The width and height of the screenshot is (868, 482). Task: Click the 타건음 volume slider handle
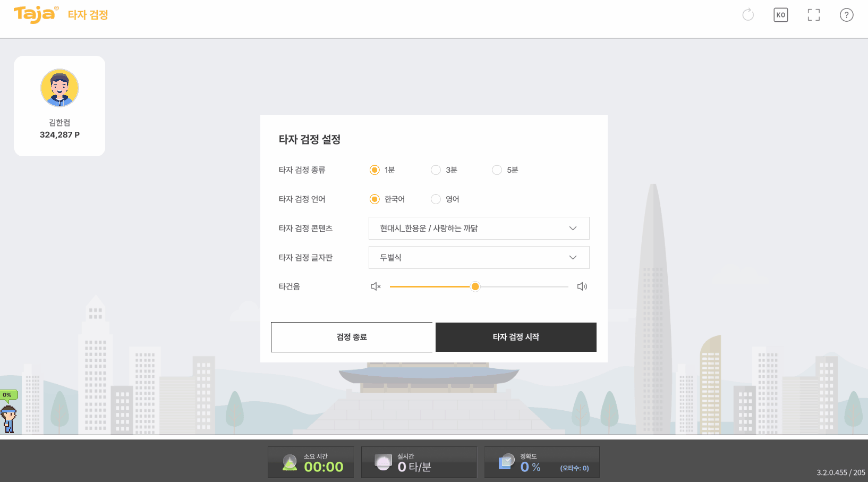[x=475, y=286]
